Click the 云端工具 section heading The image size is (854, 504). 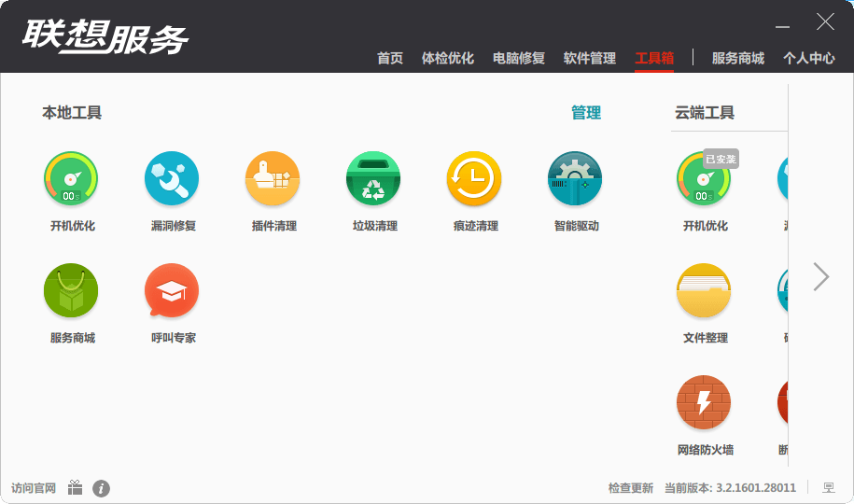pyautogui.click(x=705, y=113)
